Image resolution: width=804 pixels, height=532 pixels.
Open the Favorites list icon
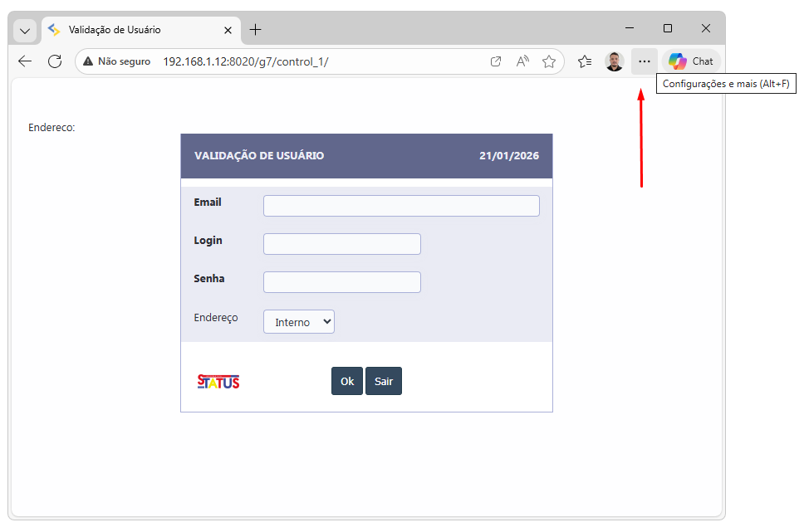[585, 61]
